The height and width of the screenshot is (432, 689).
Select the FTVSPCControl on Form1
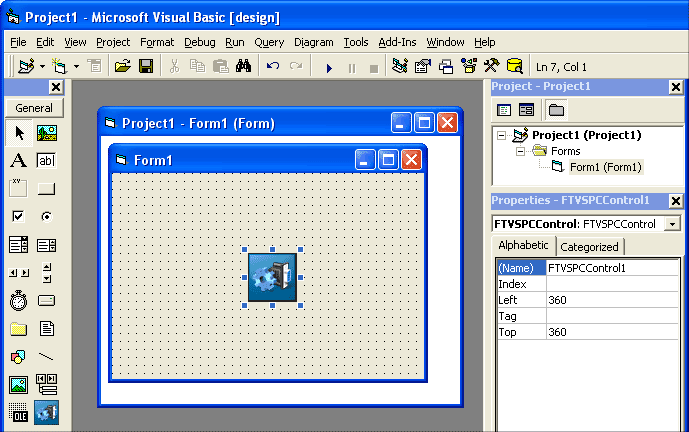tap(272, 277)
